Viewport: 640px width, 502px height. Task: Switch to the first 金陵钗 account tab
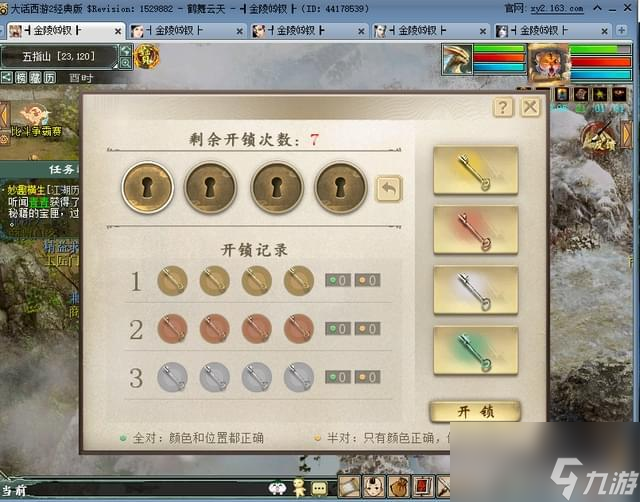pyautogui.click(x=63, y=31)
